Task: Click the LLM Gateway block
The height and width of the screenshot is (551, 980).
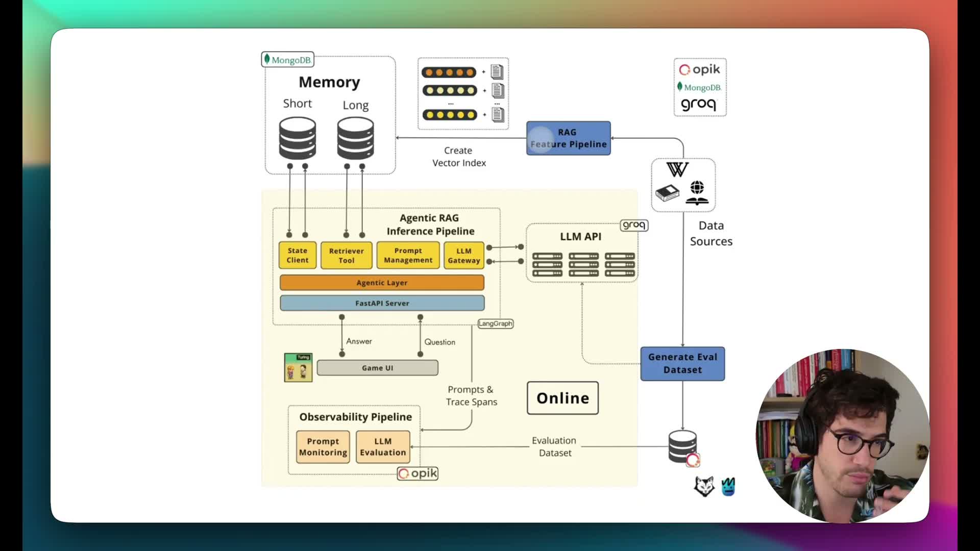Action: click(x=463, y=256)
